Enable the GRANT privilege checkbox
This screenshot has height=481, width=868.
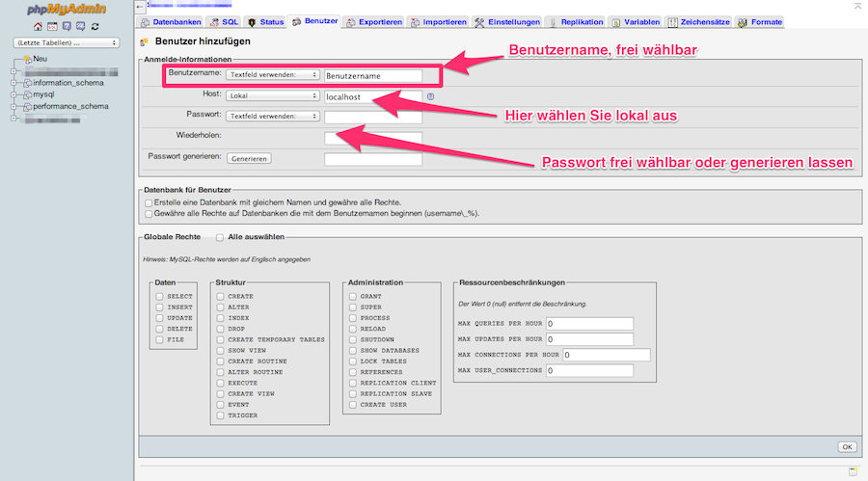pyautogui.click(x=353, y=297)
